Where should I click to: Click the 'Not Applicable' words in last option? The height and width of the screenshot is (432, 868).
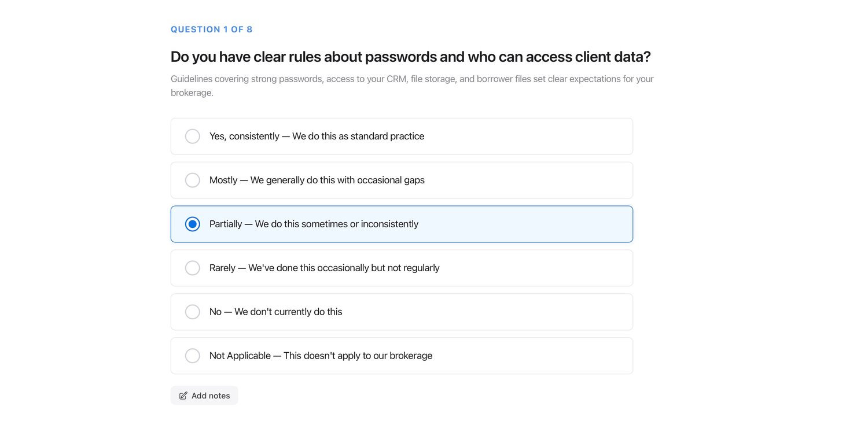pos(240,356)
